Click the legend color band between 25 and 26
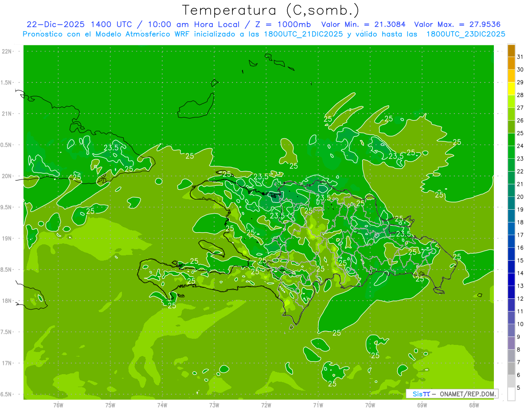 [x=511, y=127]
